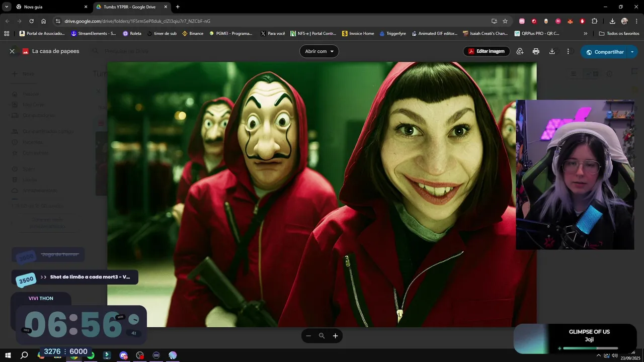Click the install app icon in address bar
This screenshot has width=644, height=362.
[494, 21]
